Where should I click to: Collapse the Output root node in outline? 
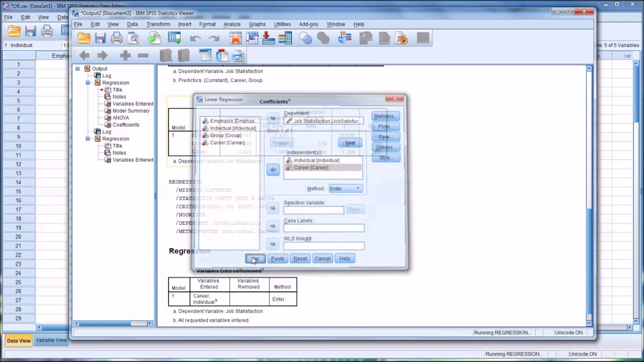(77, 68)
